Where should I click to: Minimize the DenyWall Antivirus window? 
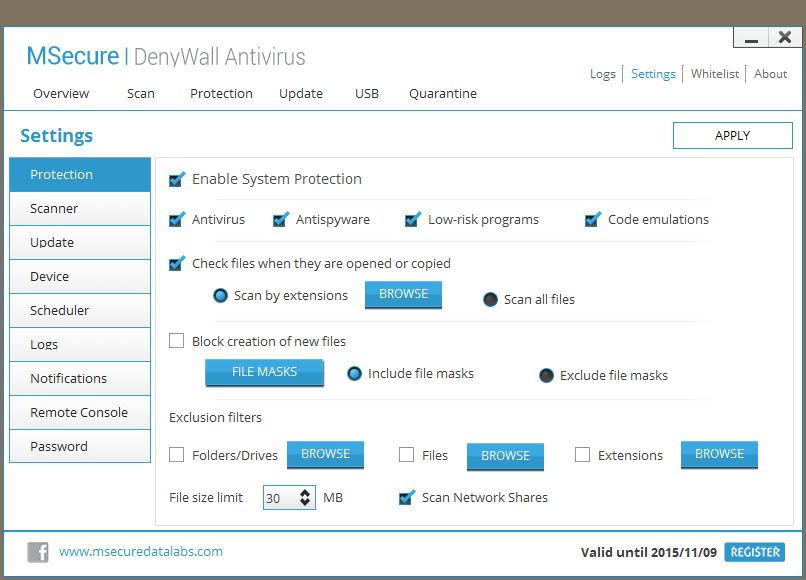point(751,38)
